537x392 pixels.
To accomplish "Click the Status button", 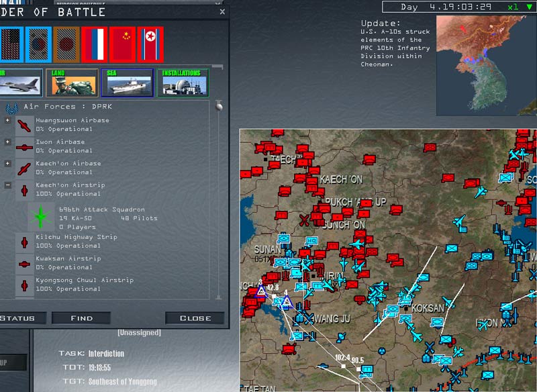I will pos(21,318).
